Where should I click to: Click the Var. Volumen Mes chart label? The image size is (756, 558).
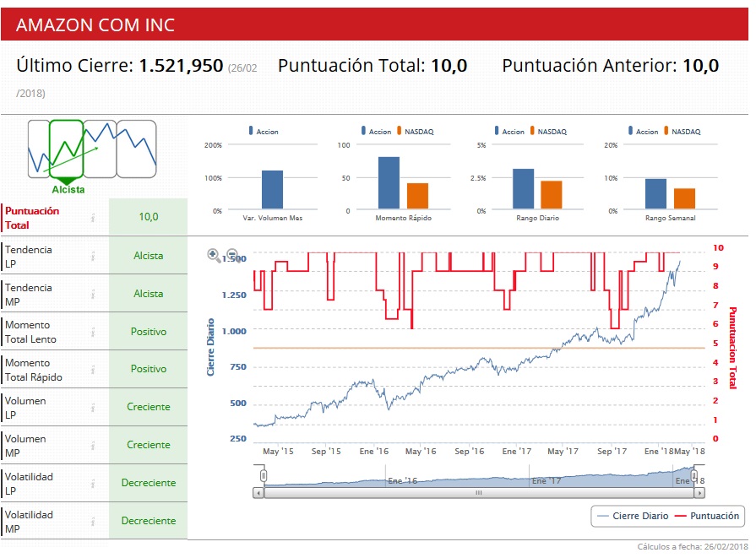[x=272, y=218]
